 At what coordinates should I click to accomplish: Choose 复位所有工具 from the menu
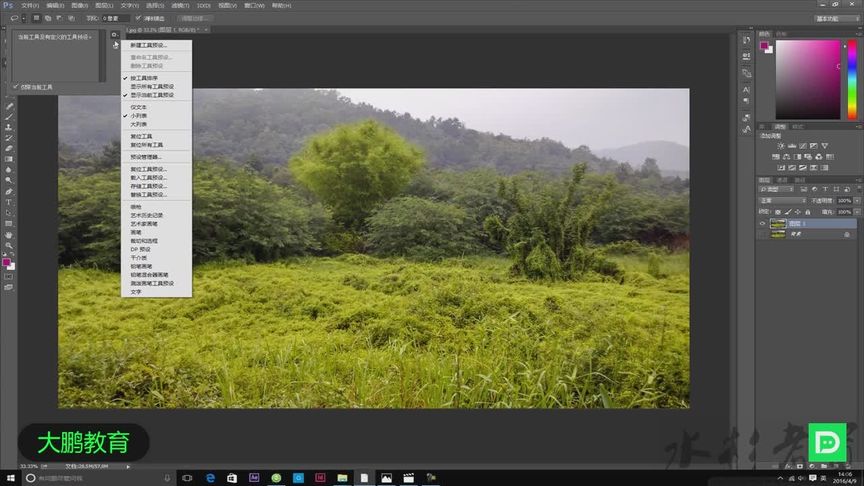click(147, 145)
